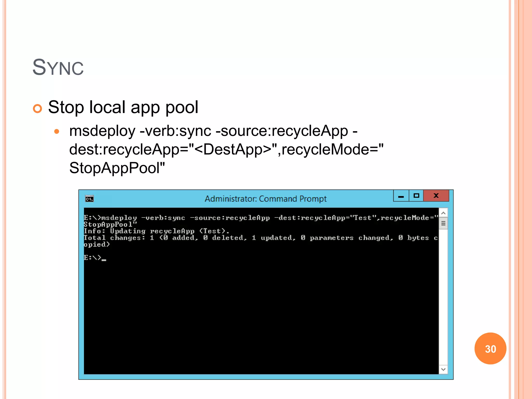
Task: Click the slide's msdeploy command bullet text
Action: (x=226, y=149)
